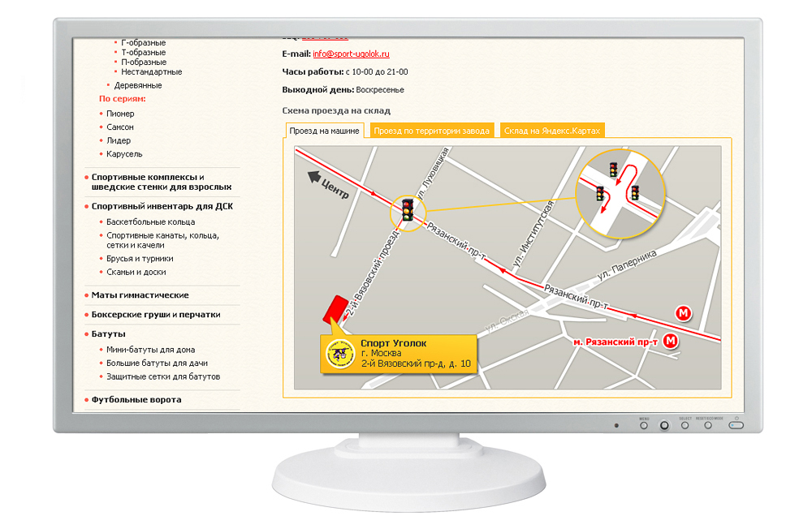
Task: Open the Нестандартные category
Action: point(152,72)
